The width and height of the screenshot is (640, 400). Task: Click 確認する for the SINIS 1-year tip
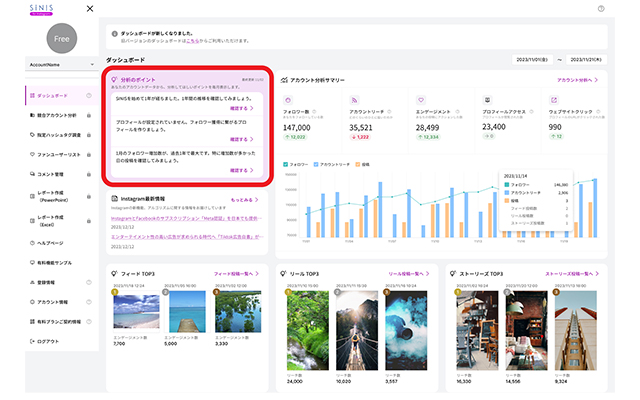[x=241, y=108]
